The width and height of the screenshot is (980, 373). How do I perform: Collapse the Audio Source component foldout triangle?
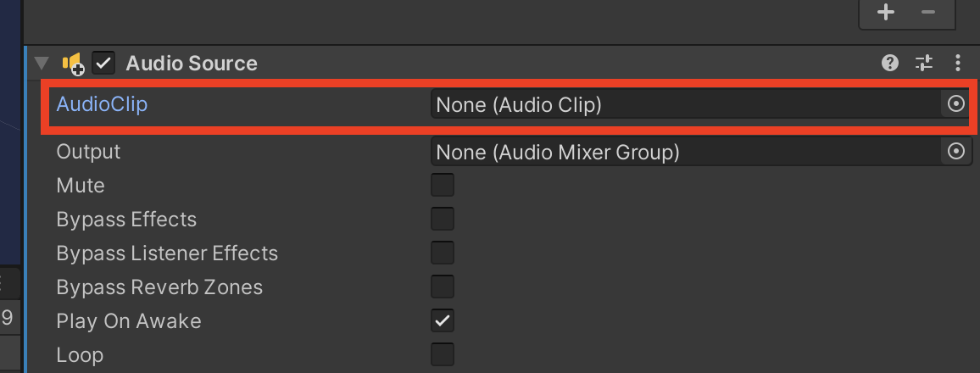(42, 63)
